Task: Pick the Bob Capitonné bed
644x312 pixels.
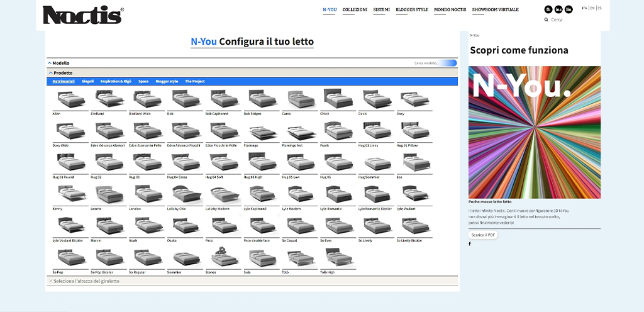Action: (x=223, y=99)
